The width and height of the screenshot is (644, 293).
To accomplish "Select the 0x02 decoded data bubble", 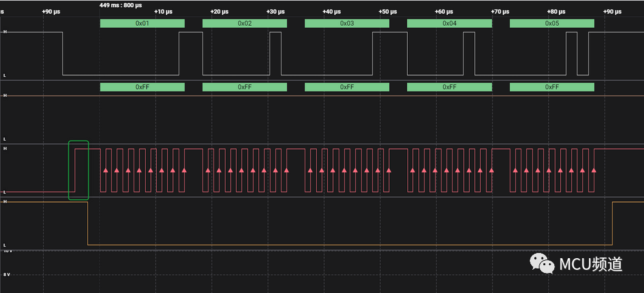I will click(x=245, y=23).
